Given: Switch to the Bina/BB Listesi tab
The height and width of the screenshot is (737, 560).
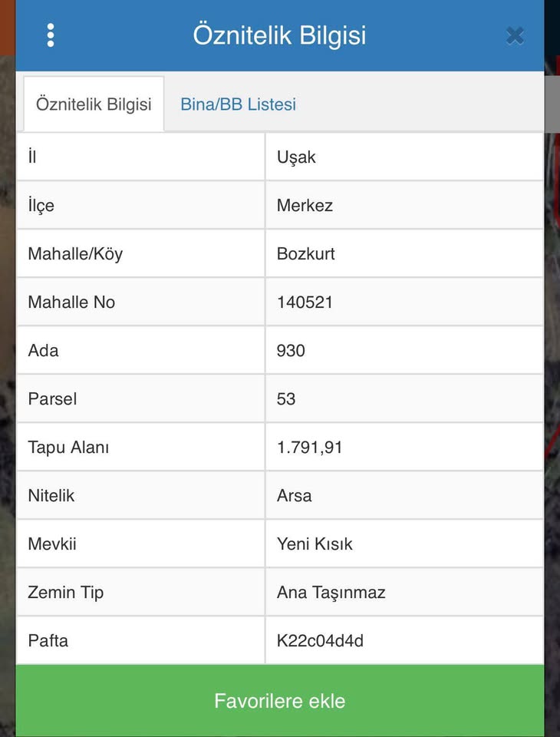Looking at the screenshot, I should [x=238, y=104].
